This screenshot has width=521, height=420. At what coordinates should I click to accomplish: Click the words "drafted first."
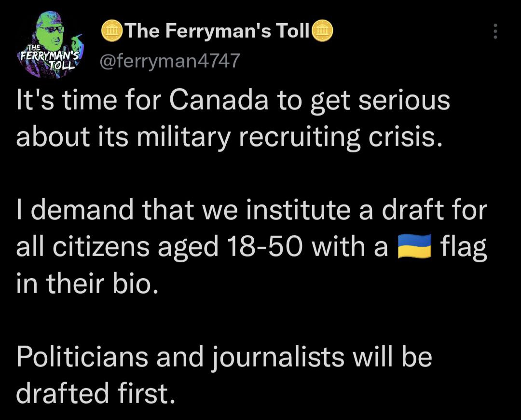click(96, 393)
